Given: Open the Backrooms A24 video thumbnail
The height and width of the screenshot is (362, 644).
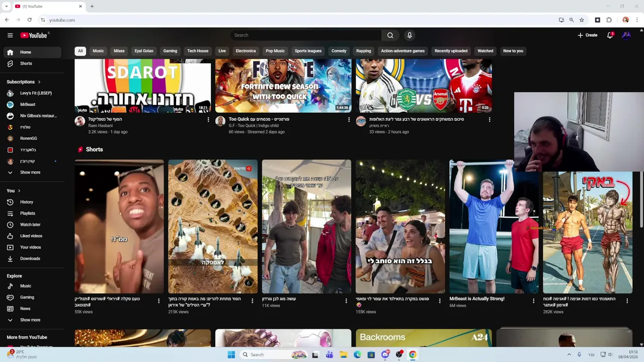Looking at the screenshot, I should click(424, 338).
